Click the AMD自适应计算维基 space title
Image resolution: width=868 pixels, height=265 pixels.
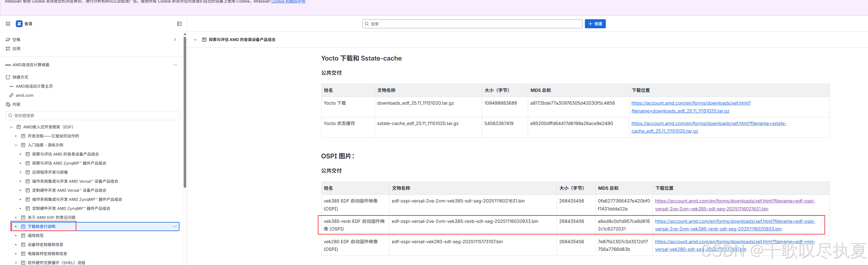point(31,65)
